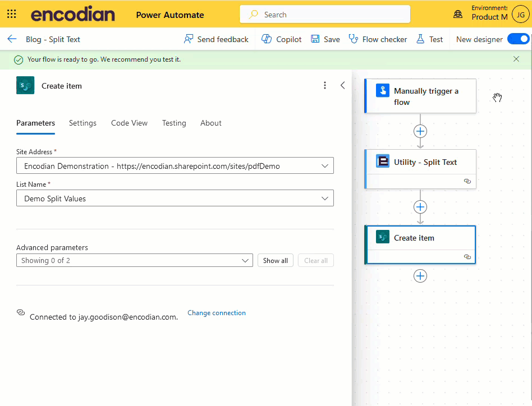Click the SharePoint icon beside Create item title
The image size is (532, 406).
[x=25, y=85]
